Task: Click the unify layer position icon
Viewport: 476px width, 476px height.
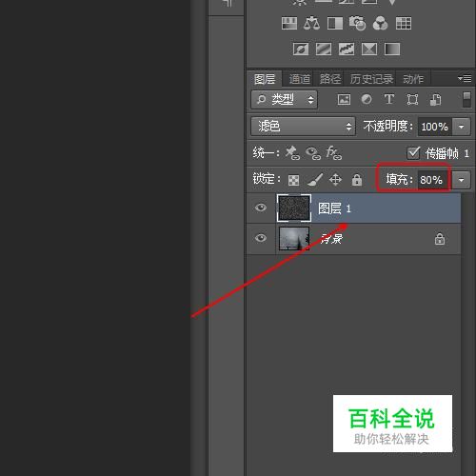Action: tap(292, 153)
